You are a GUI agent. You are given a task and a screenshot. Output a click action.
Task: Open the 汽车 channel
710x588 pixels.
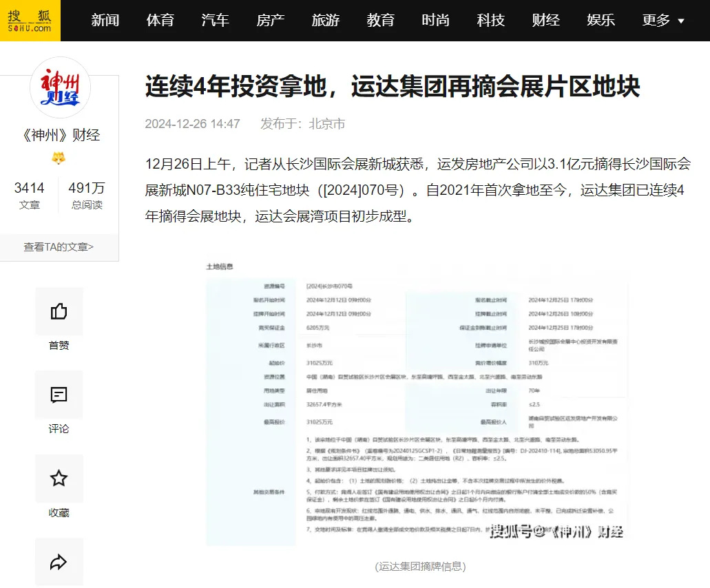pyautogui.click(x=215, y=21)
